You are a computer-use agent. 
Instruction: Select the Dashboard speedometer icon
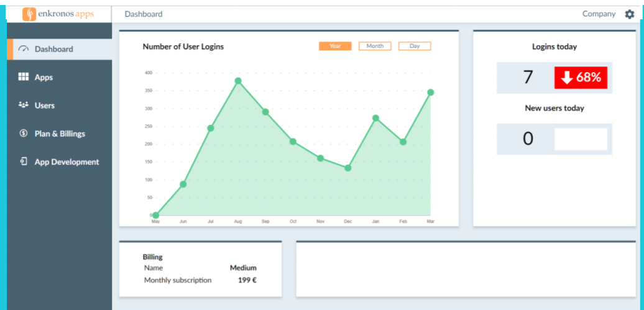click(x=24, y=49)
